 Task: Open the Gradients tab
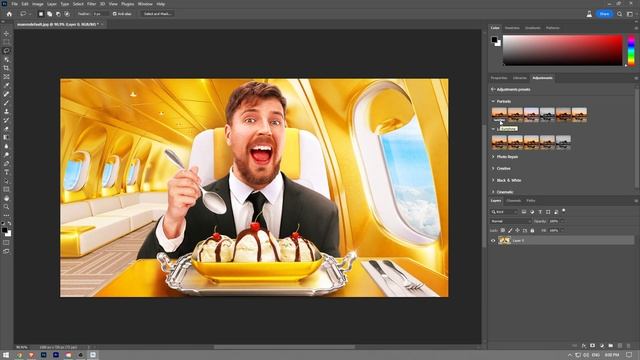click(533, 28)
